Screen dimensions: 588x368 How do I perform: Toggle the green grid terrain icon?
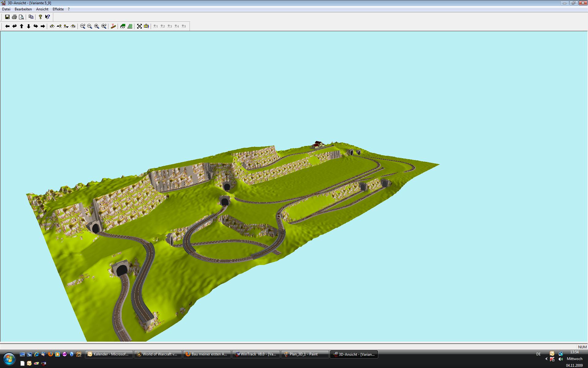click(130, 26)
